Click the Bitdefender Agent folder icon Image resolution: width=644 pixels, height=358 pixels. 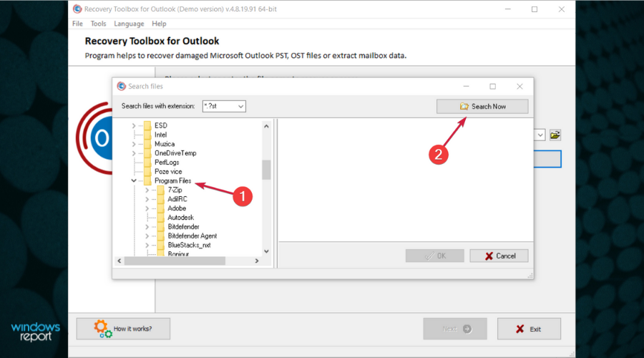[x=161, y=236]
